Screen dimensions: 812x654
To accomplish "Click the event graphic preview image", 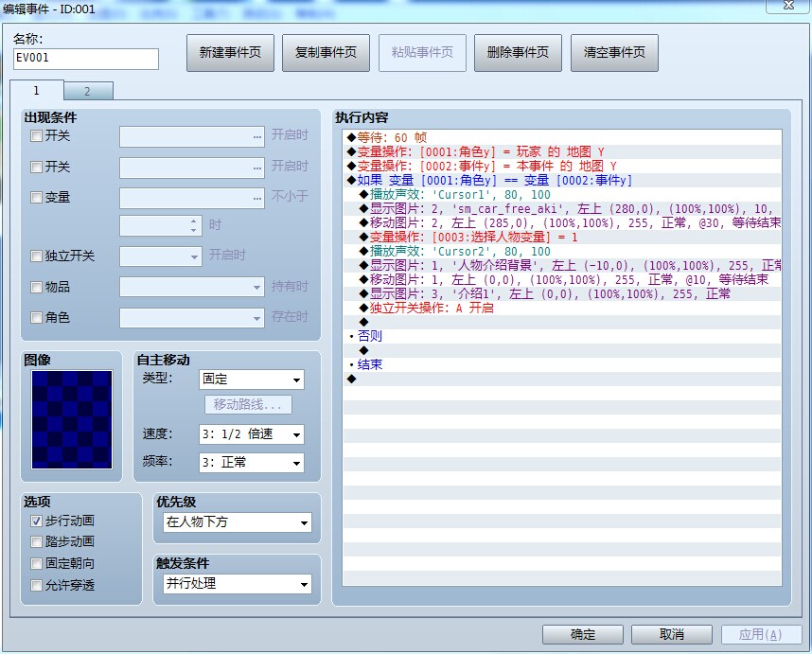I will pyautogui.click(x=72, y=419).
